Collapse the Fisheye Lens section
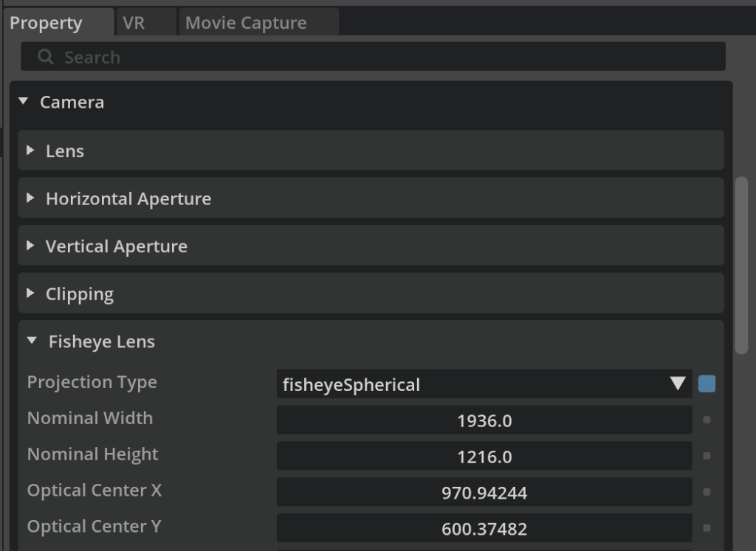Image resolution: width=756 pixels, height=551 pixels. [32, 342]
